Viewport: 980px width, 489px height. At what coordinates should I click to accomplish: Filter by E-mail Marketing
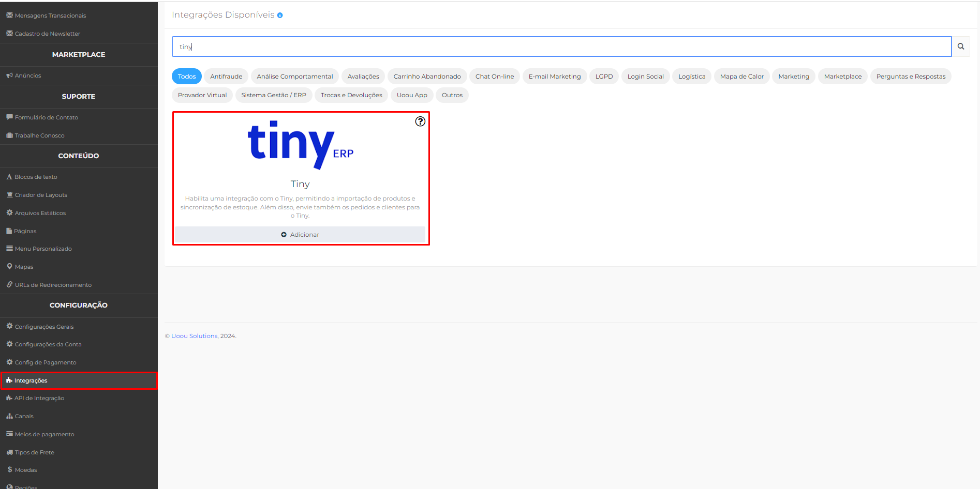555,77
